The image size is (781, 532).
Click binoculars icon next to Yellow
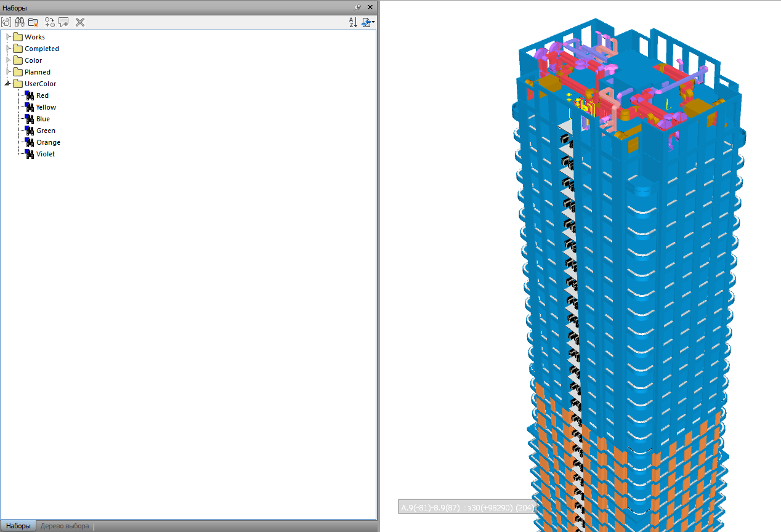[30, 107]
